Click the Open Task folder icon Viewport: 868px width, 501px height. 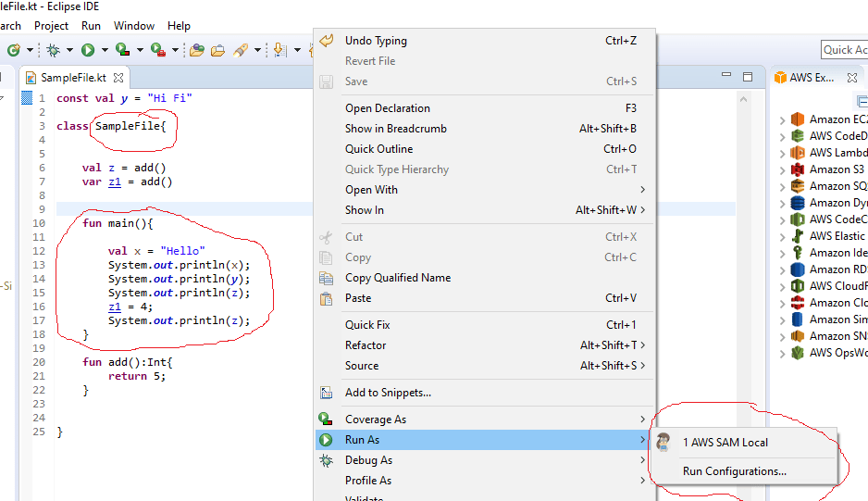pos(218,50)
